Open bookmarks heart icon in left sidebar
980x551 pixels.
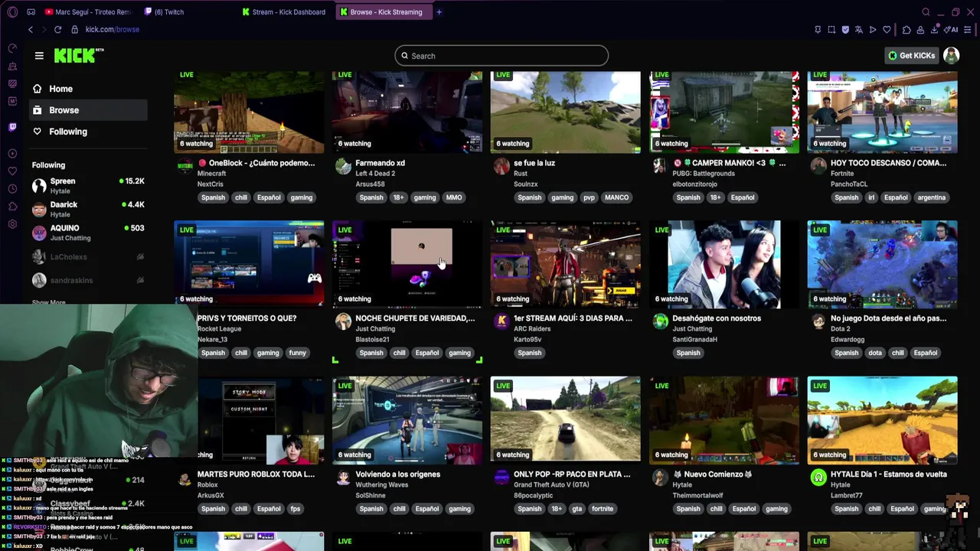pos(12,171)
